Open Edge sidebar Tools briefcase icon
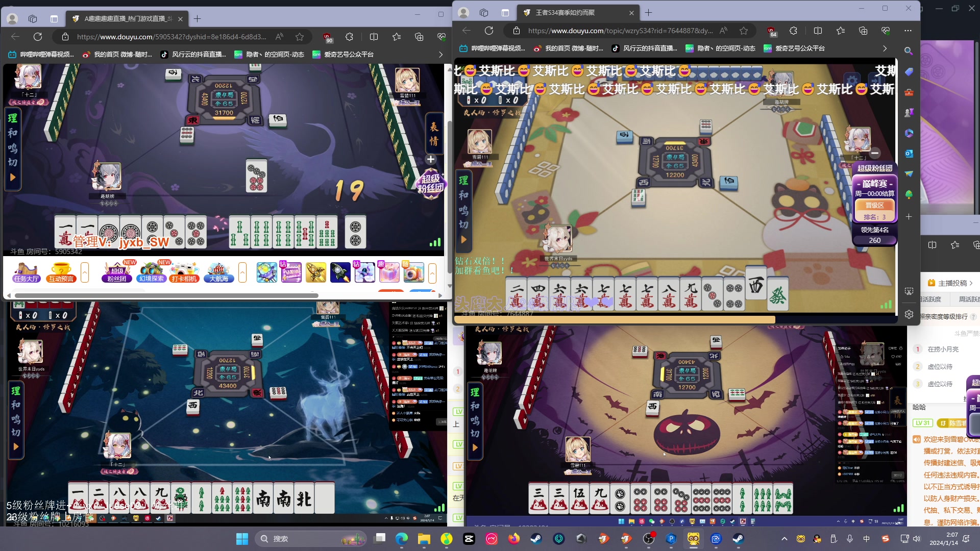Viewport: 980px width, 551px height. (909, 92)
